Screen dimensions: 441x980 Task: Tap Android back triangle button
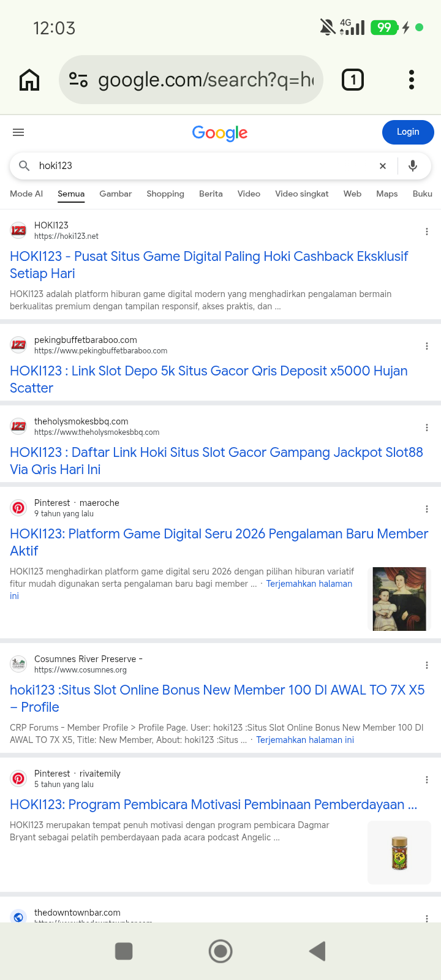click(x=317, y=951)
